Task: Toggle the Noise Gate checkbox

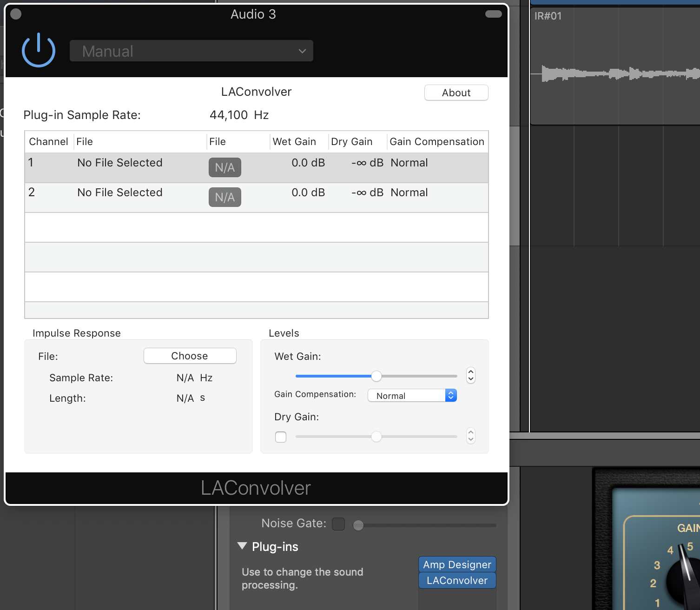Action: tap(338, 524)
